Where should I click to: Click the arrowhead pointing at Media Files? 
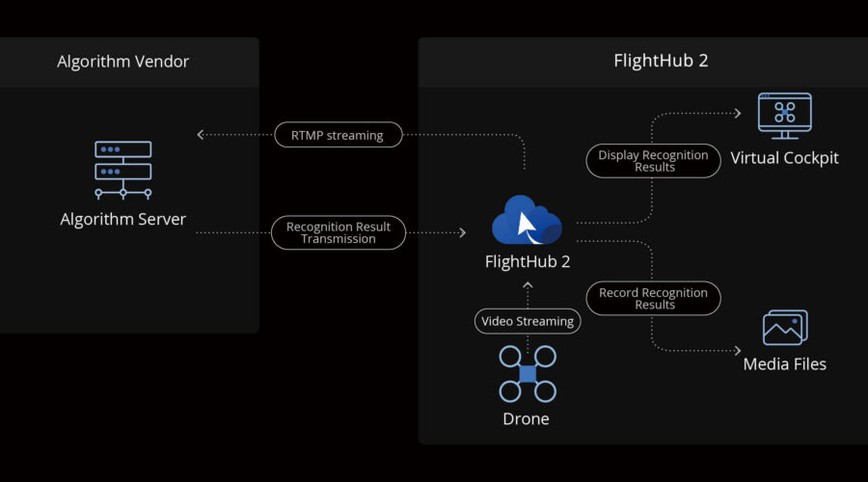(737, 351)
